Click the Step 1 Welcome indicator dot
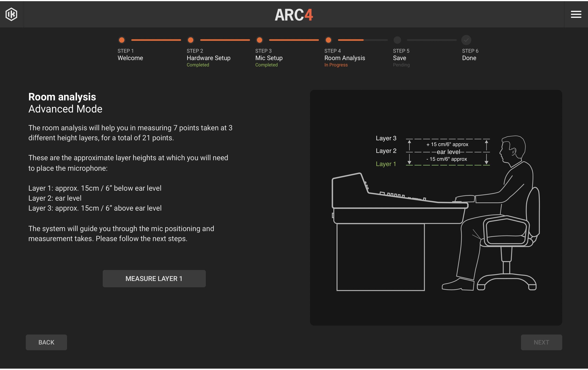The width and height of the screenshot is (588, 370). point(121,40)
